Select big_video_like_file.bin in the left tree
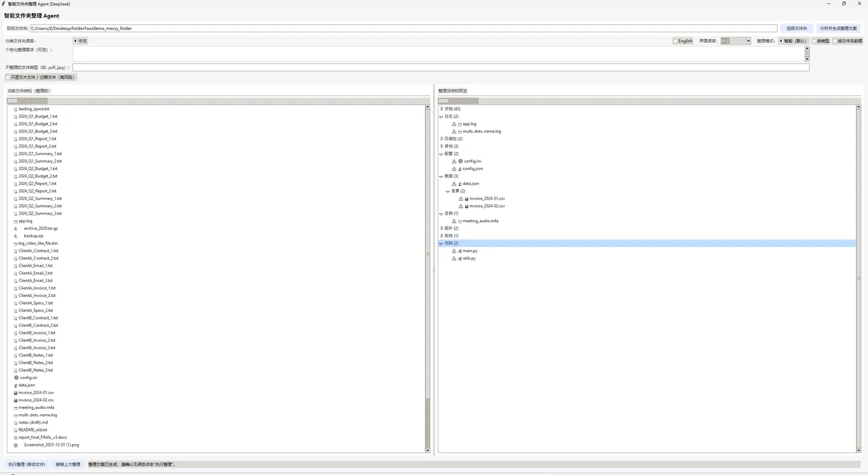 (x=38, y=243)
